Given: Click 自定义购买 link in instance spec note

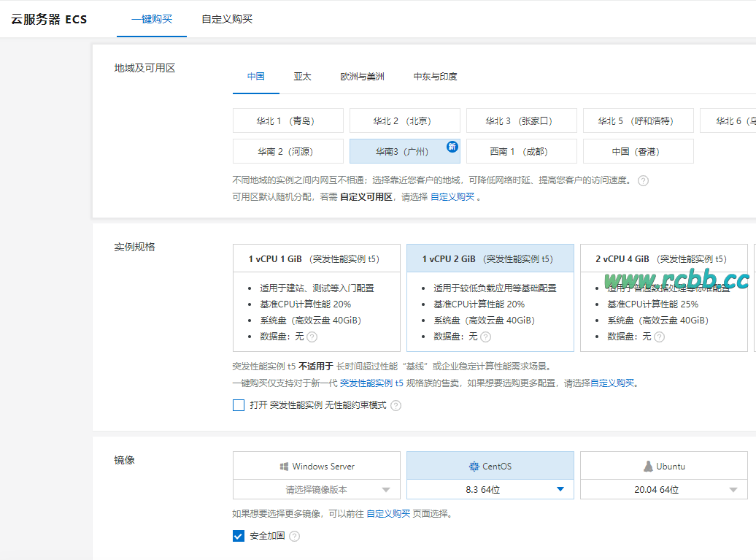Looking at the screenshot, I should coord(612,383).
